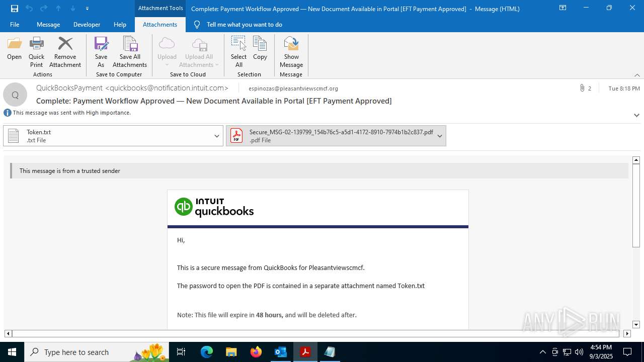Click trusted sender banner text
The width and height of the screenshot is (644, 362).
point(70,171)
